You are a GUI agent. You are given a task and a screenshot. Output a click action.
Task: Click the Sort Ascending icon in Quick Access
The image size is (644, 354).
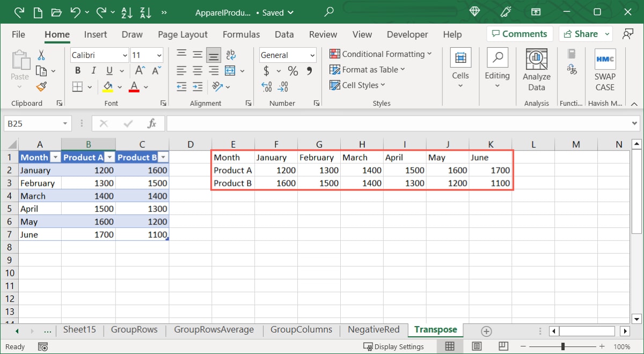coord(127,12)
